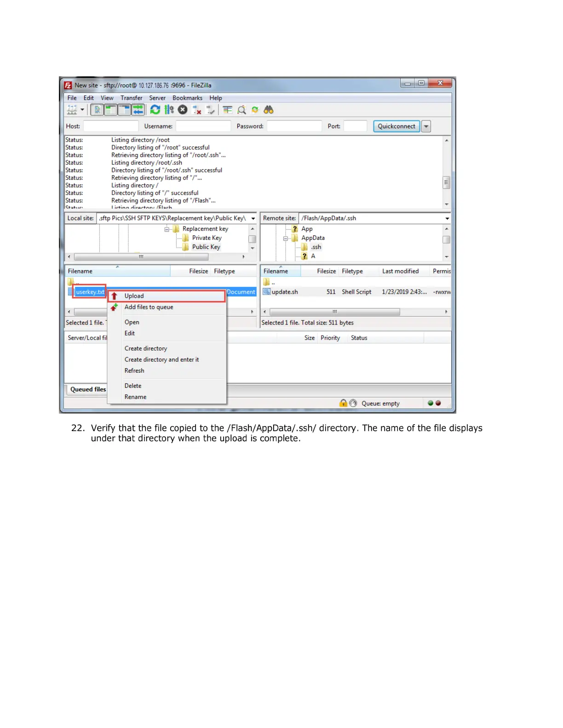Cancel the current operation
Viewport: 563px width, 728px height.
(183, 110)
